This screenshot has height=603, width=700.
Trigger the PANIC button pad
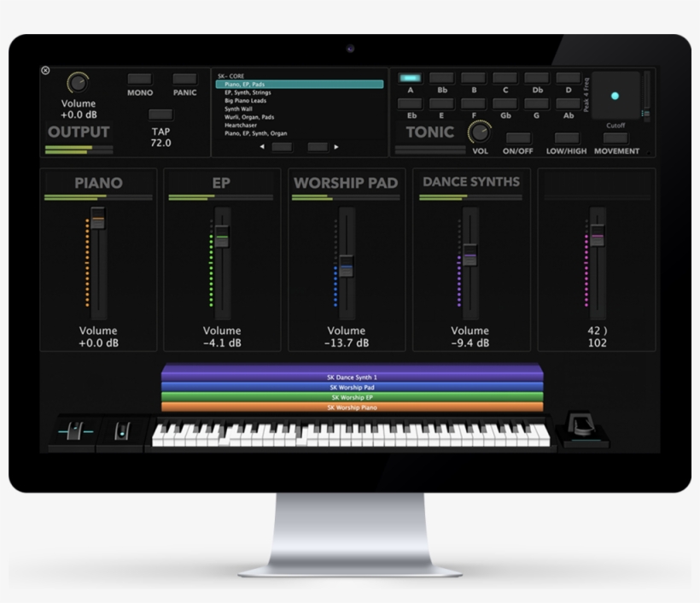pyautogui.click(x=185, y=79)
